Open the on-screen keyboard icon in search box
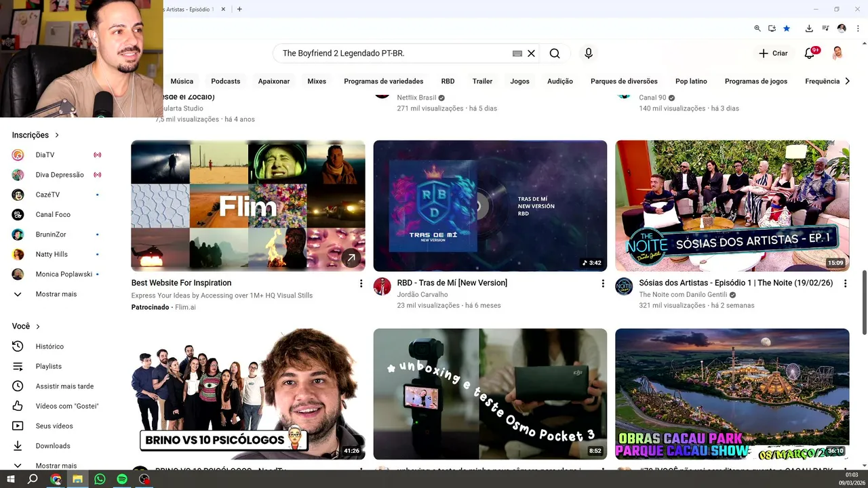Viewport: 868px width, 488px height. tap(517, 54)
